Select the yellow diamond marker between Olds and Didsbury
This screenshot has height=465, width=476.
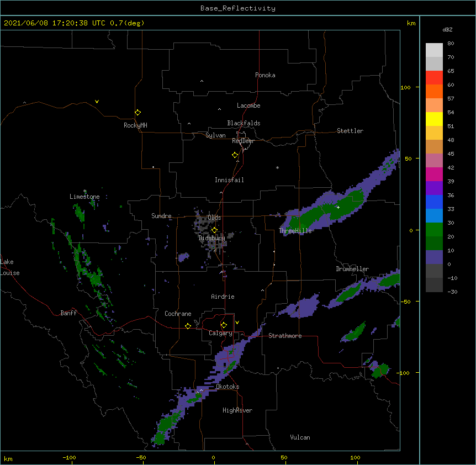coord(214,230)
